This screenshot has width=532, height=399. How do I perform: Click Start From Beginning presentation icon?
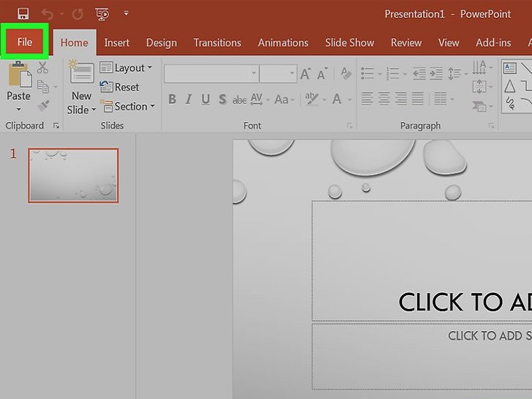102,13
